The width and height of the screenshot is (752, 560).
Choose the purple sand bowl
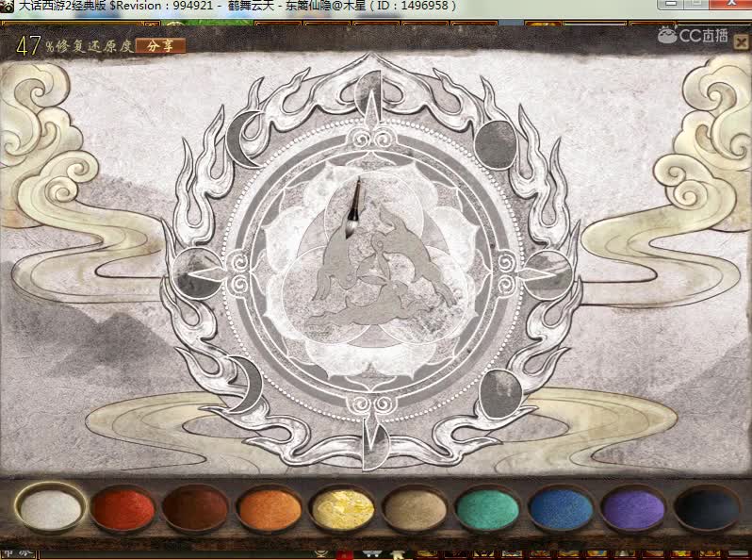pyautogui.click(x=633, y=509)
